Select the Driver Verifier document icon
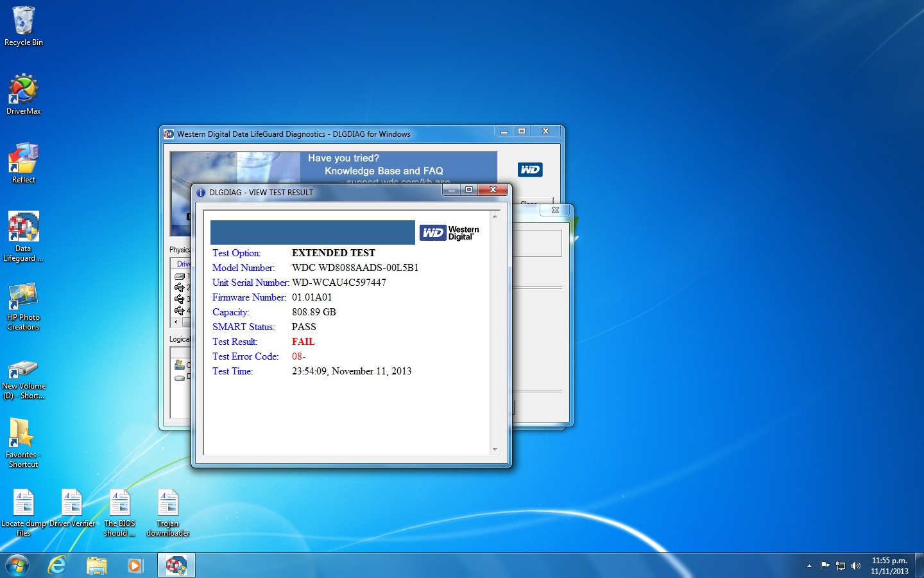Screen dimensions: 924x578 (72, 508)
